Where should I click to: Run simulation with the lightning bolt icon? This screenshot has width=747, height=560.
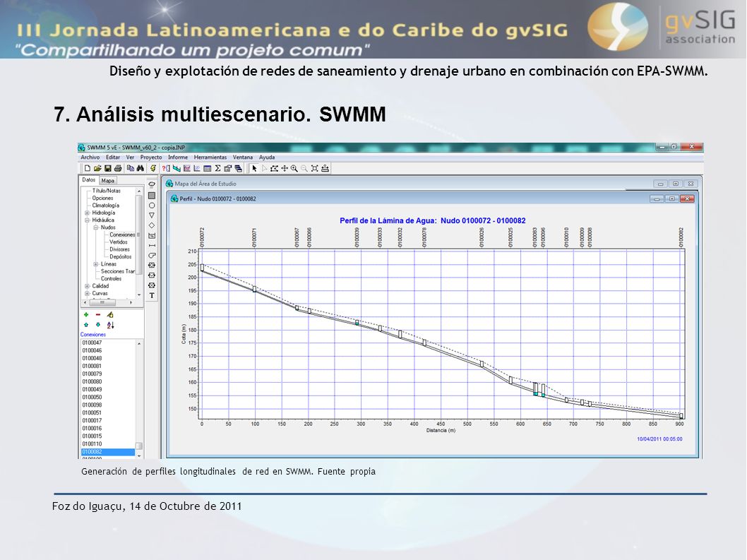coord(153,168)
